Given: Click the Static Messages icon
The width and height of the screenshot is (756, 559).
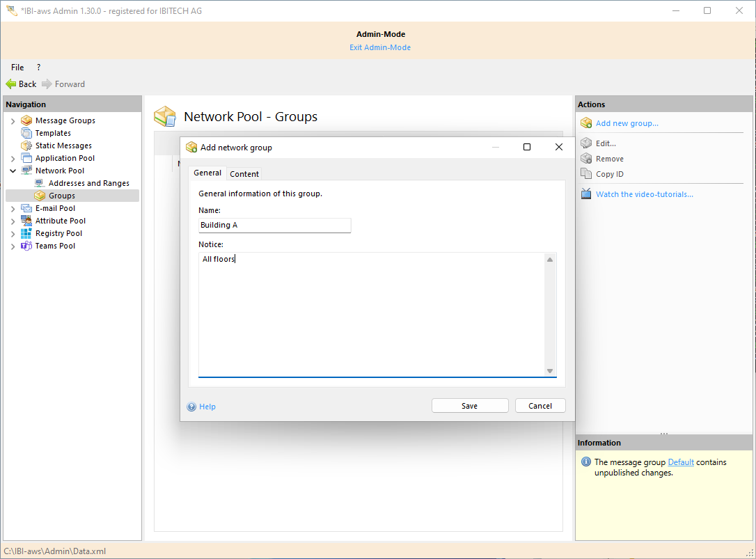Looking at the screenshot, I should (26, 145).
